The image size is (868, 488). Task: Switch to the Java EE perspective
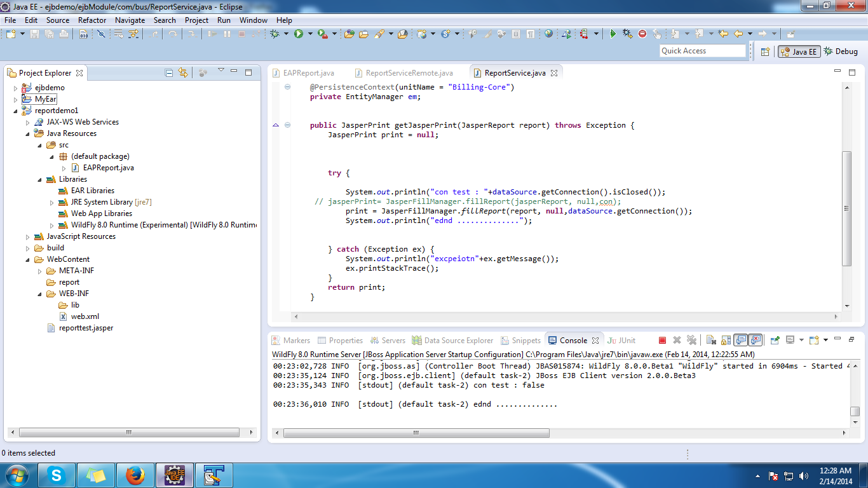click(799, 51)
